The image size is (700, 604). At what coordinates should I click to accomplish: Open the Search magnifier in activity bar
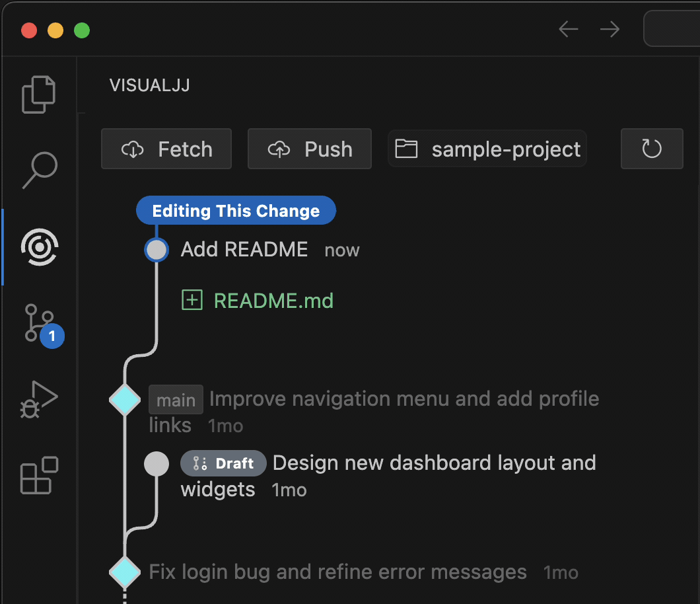pos(39,170)
